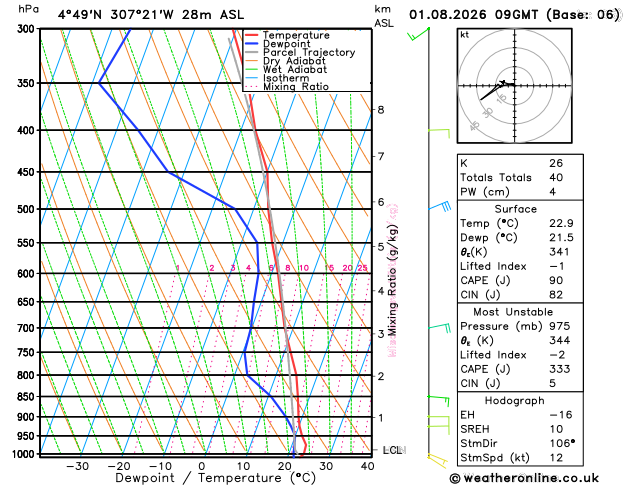
Task: Click the 5 km altitude label
Action: tap(381, 246)
